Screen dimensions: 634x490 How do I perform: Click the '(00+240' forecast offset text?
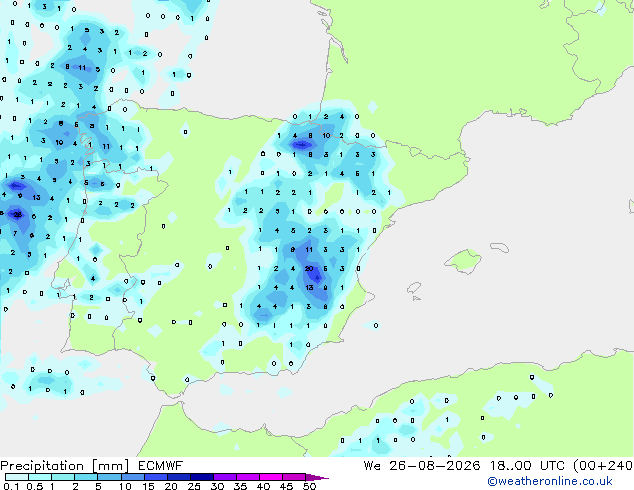tap(603, 466)
